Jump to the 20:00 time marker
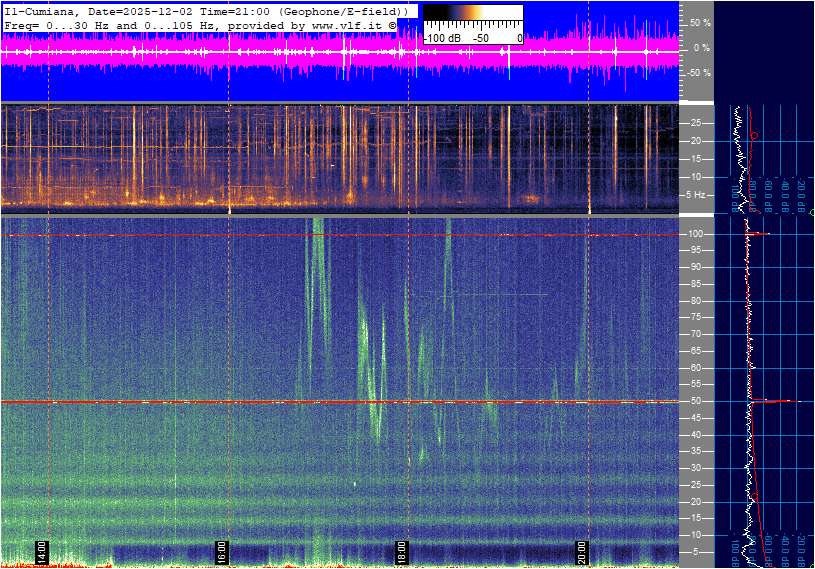This screenshot has width=815, height=569. point(582,552)
